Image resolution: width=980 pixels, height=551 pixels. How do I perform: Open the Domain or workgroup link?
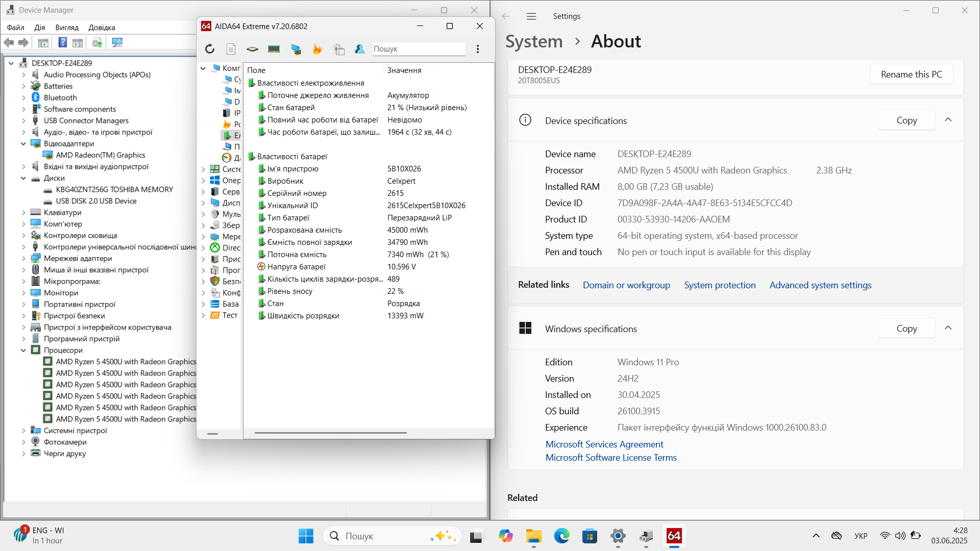click(x=626, y=285)
